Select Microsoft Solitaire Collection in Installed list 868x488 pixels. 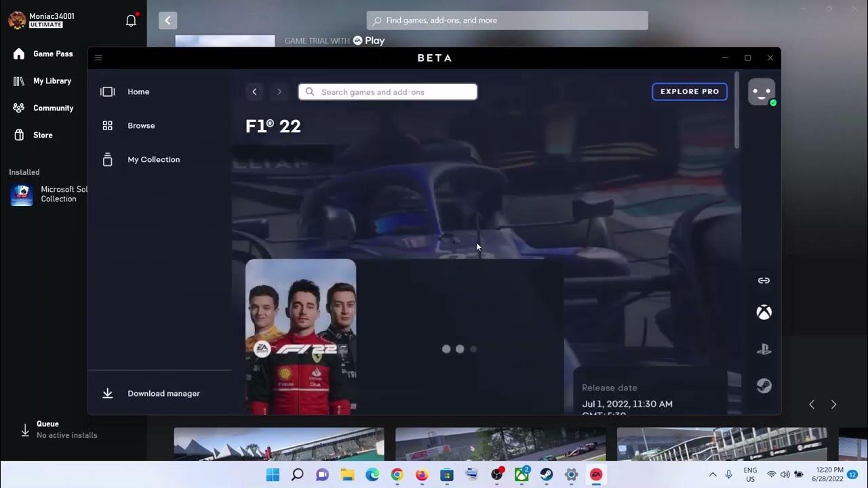pos(49,195)
